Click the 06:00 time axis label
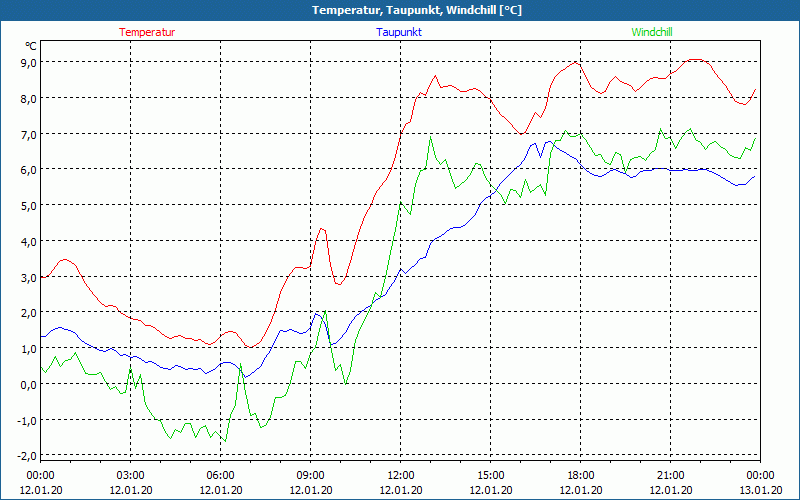Viewport: 800px width, 500px height. tap(220, 476)
